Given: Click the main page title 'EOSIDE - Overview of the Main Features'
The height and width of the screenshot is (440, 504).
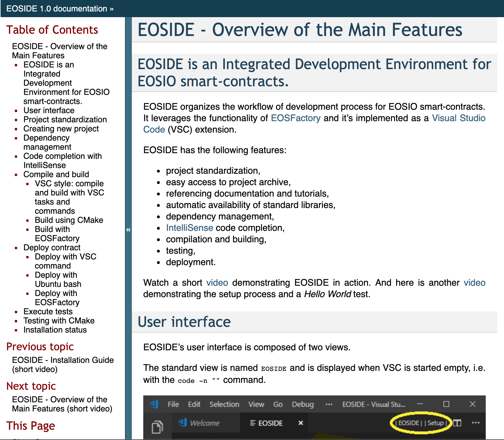Looking at the screenshot, I should (300, 30).
